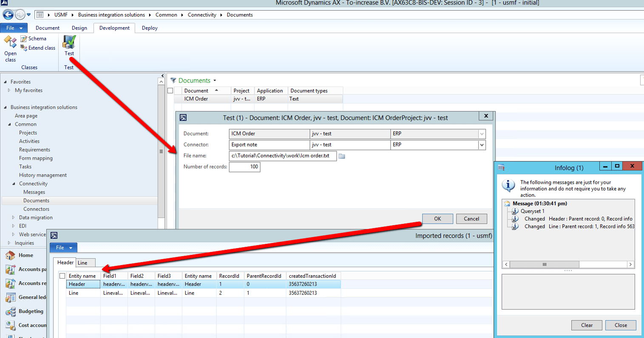The height and width of the screenshot is (338, 644).
Task: Click the USMF breadcrumb link
Action: coord(61,15)
